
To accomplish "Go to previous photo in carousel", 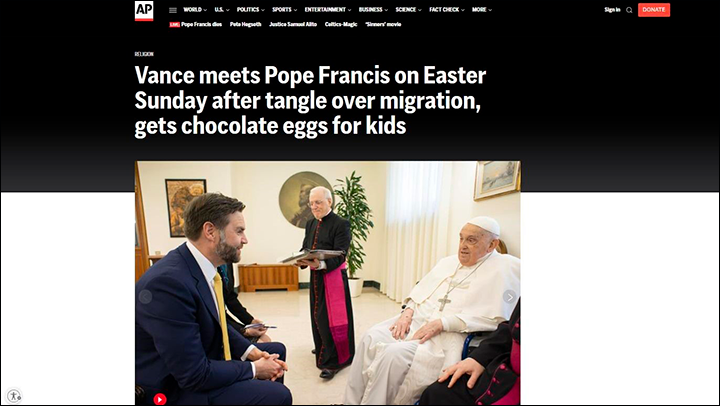I will click(145, 297).
